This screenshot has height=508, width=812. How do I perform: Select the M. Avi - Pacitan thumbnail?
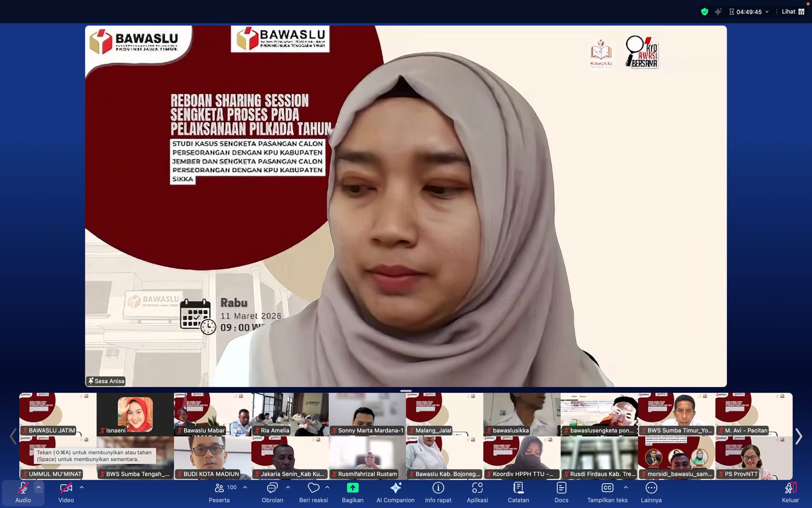[754, 414]
